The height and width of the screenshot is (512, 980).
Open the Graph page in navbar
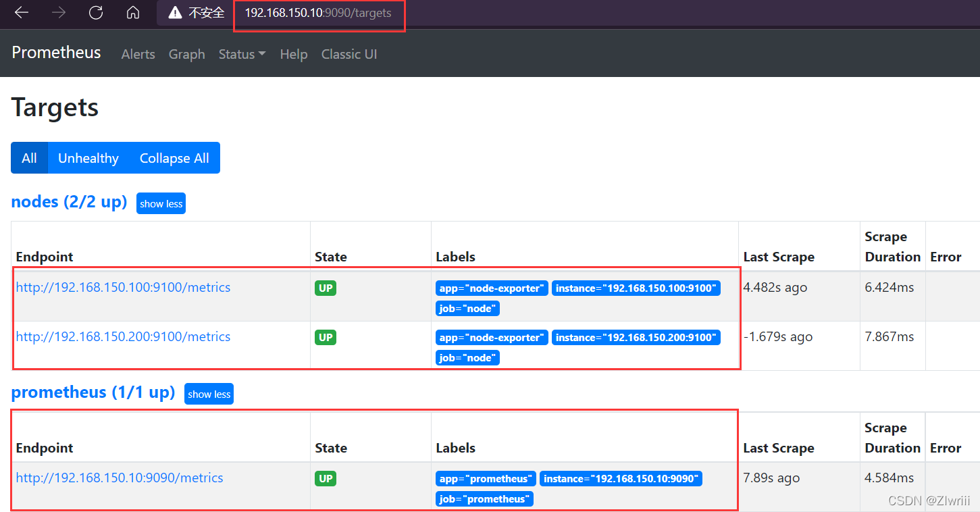point(187,54)
